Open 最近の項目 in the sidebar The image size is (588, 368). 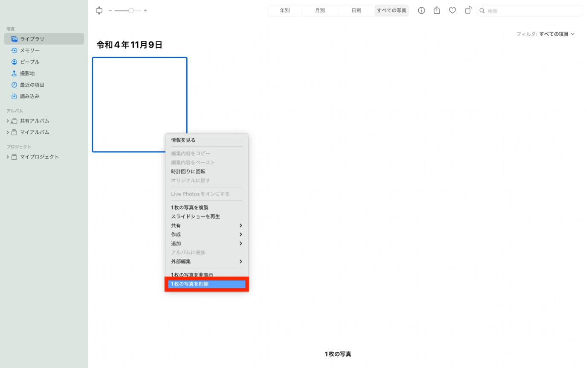pyautogui.click(x=32, y=85)
